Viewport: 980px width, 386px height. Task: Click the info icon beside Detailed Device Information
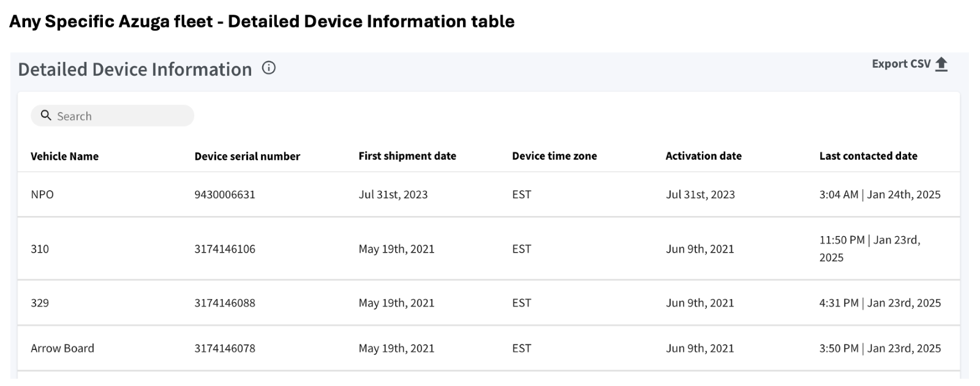pyautogui.click(x=268, y=68)
